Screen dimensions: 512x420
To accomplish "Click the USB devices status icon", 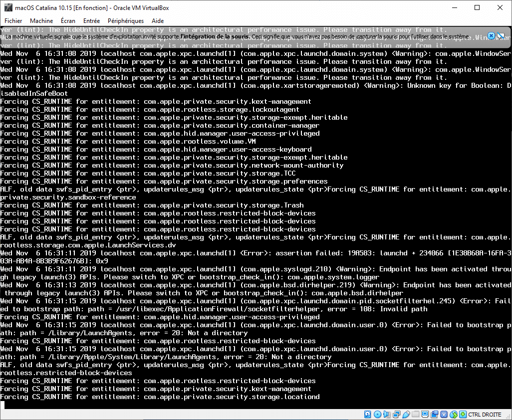I will point(406,415).
